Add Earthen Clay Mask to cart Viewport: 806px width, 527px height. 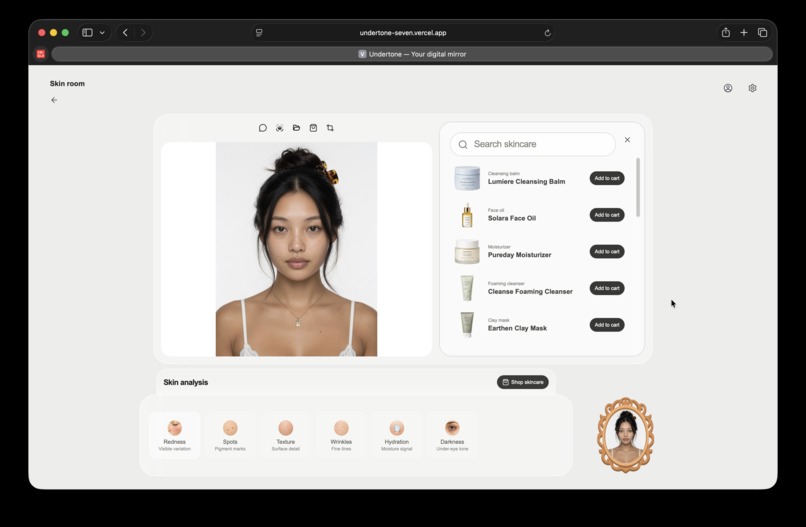[x=607, y=324]
